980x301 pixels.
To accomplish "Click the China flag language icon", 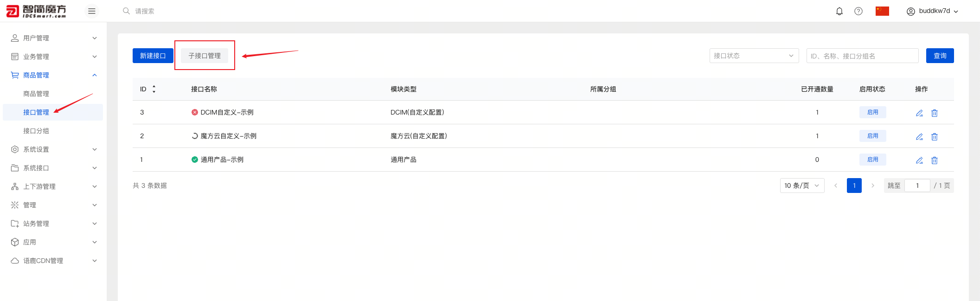I will (882, 11).
